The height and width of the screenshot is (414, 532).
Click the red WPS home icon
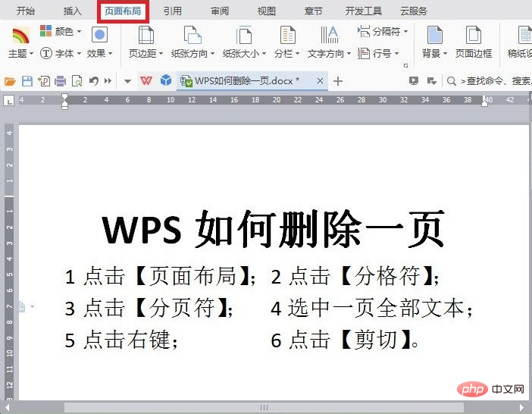point(146,81)
